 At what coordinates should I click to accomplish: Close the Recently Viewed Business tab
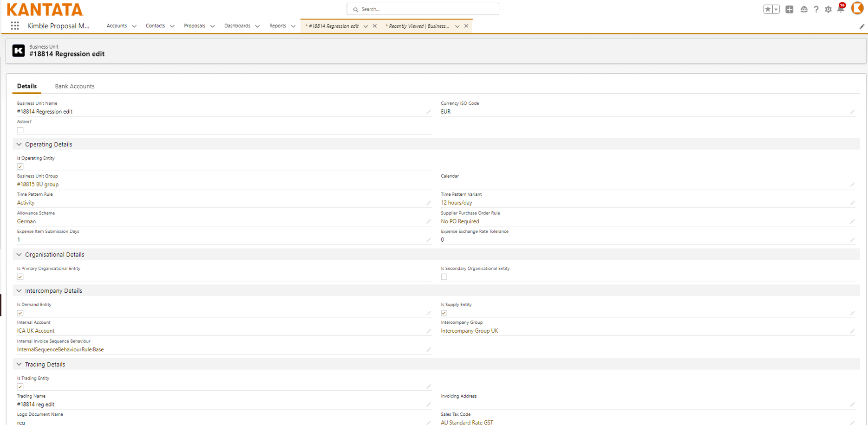pyautogui.click(x=466, y=26)
